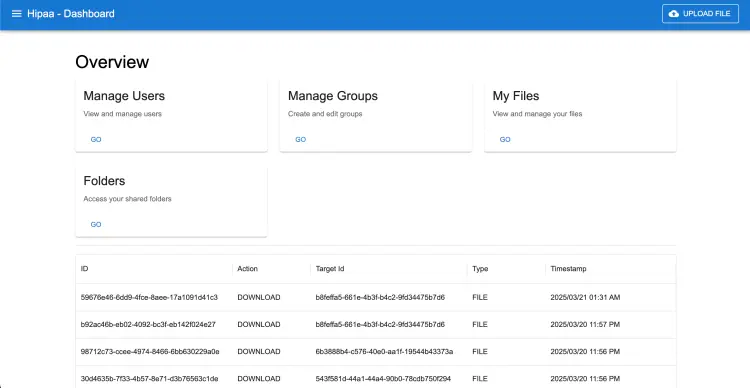Sort by the Action column header
Viewport: 750px width, 388px height.
(247, 269)
